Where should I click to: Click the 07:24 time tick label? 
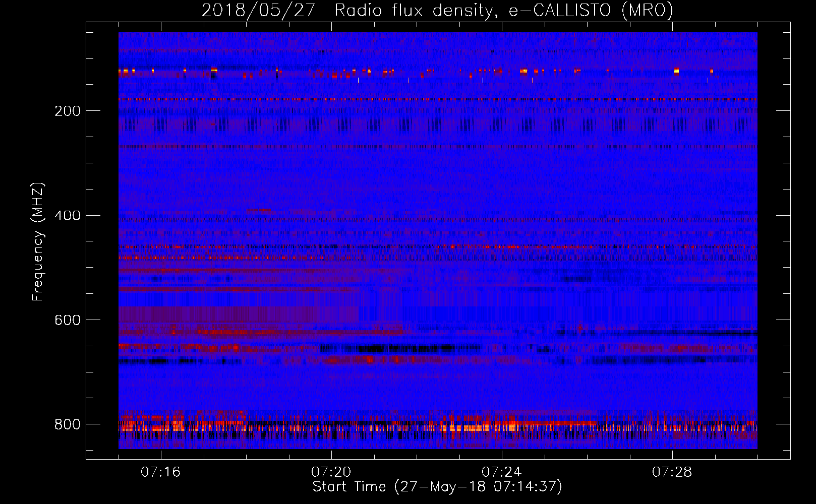502,472
